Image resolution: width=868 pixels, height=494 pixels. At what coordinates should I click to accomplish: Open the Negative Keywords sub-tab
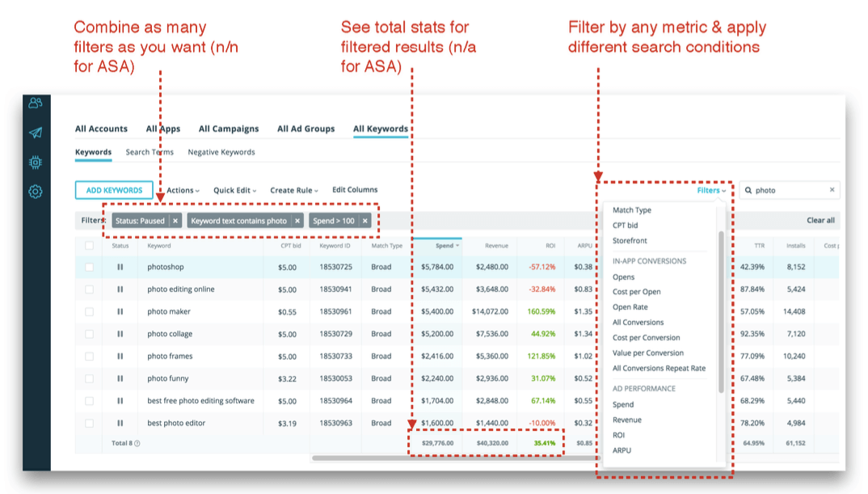pos(221,152)
